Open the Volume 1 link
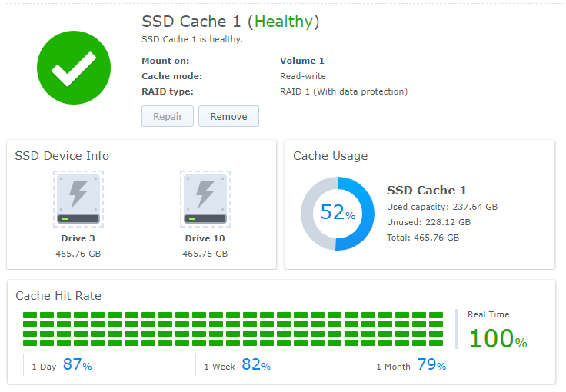The height and width of the screenshot is (392, 566). [x=301, y=61]
